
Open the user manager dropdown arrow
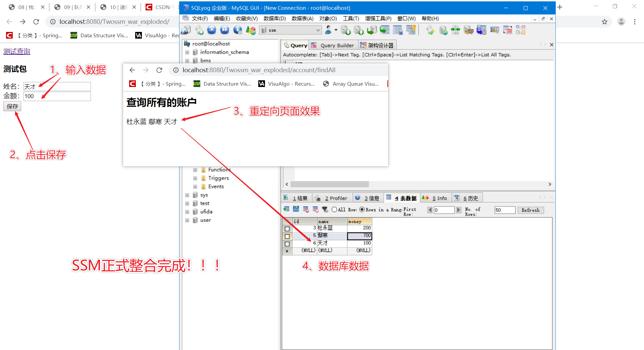click(x=336, y=30)
